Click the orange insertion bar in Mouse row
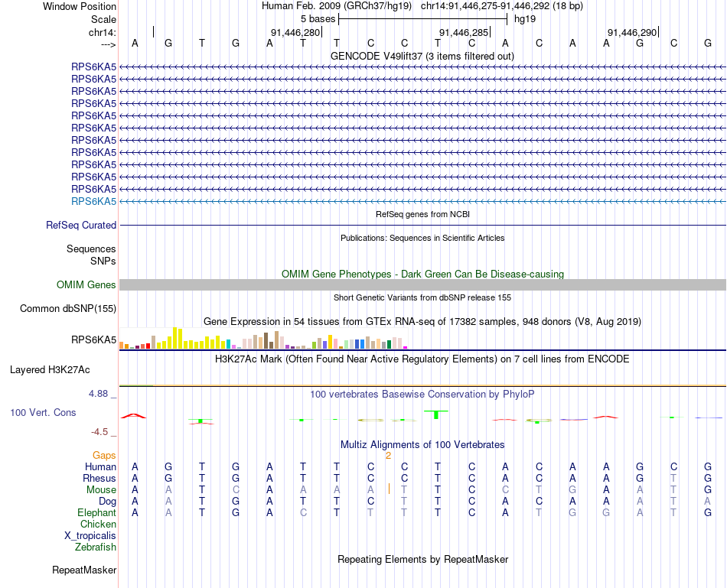The image size is (727, 588). click(x=389, y=489)
